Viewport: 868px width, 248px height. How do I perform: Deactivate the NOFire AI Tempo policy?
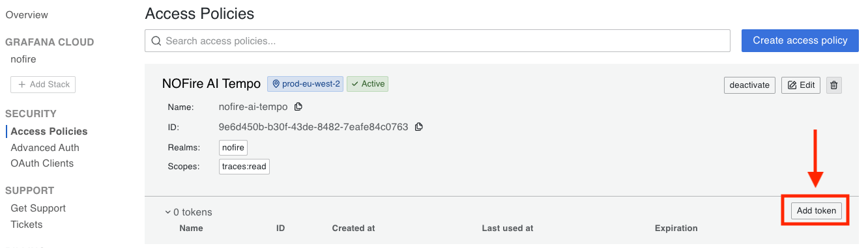coord(749,85)
